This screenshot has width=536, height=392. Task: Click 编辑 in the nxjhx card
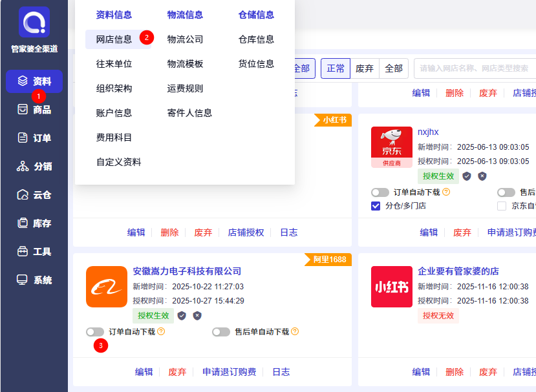click(429, 232)
